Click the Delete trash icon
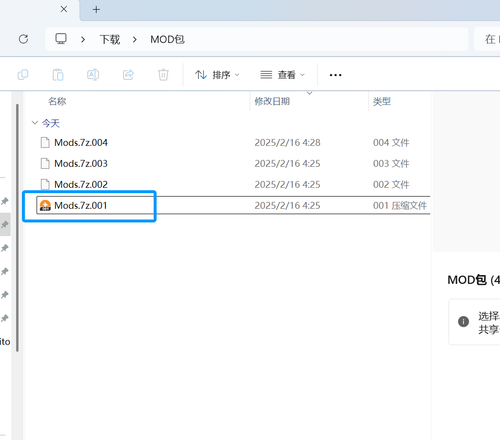The width and height of the screenshot is (500, 440). (163, 75)
